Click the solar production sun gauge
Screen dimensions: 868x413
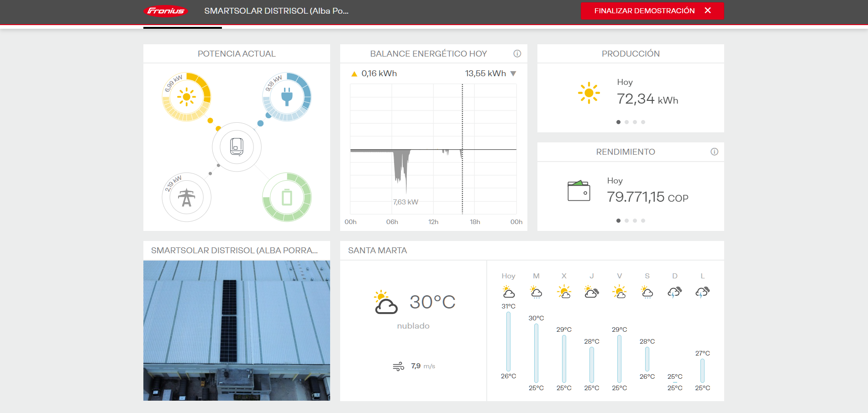(186, 97)
